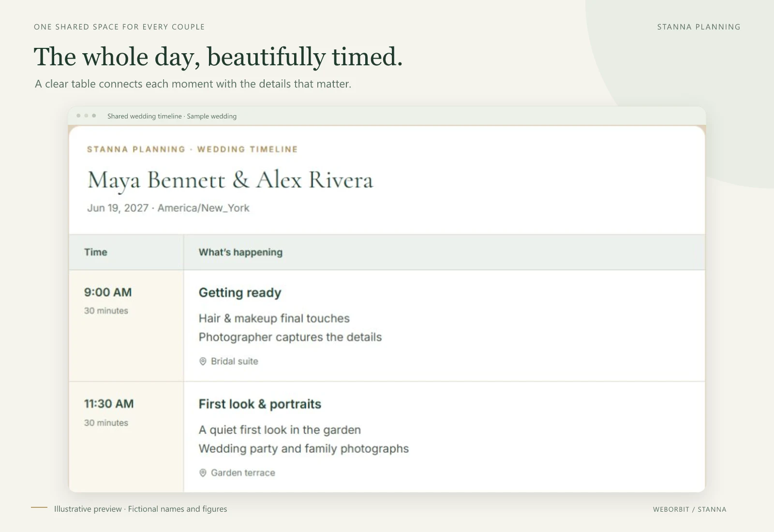Click the 'Shared wedding timeline · Sample wedding' window title
Screen dimensions: 774x532
pyautogui.click(x=172, y=116)
